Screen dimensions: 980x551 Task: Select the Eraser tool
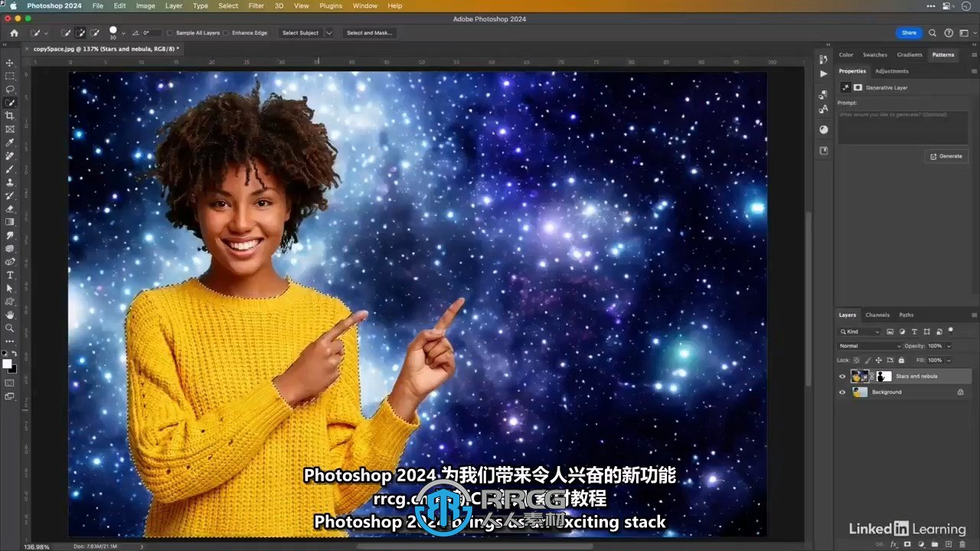(10, 209)
